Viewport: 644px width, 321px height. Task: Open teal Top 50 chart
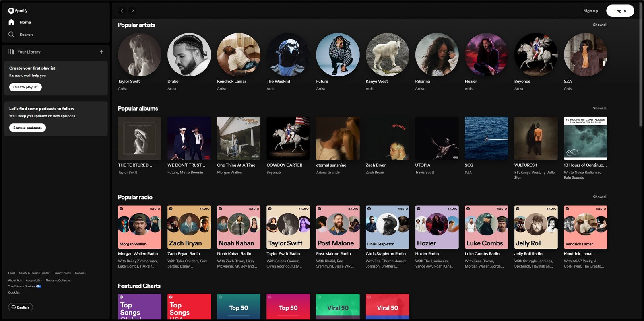239,307
